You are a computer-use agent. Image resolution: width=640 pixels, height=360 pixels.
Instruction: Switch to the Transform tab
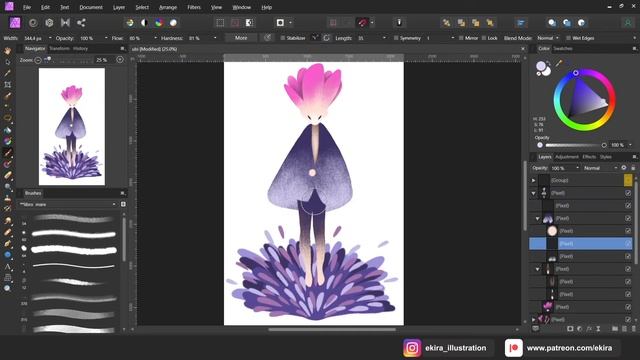(x=59, y=49)
